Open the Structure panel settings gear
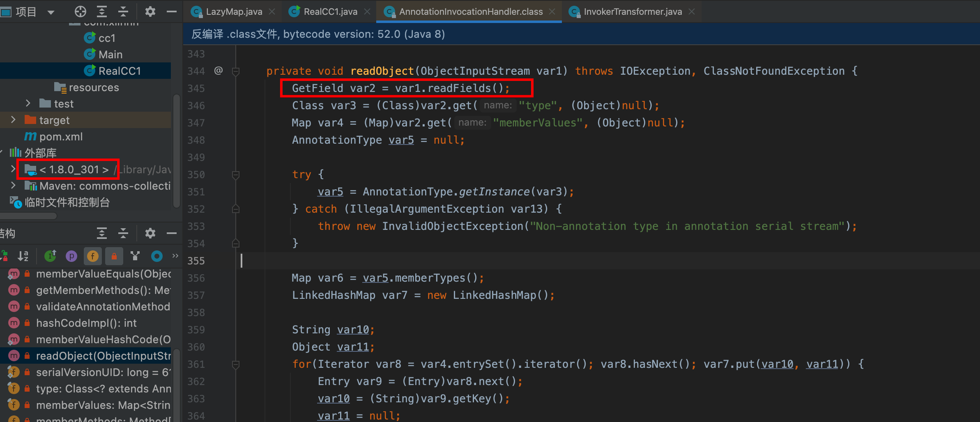 click(x=150, y=233)
